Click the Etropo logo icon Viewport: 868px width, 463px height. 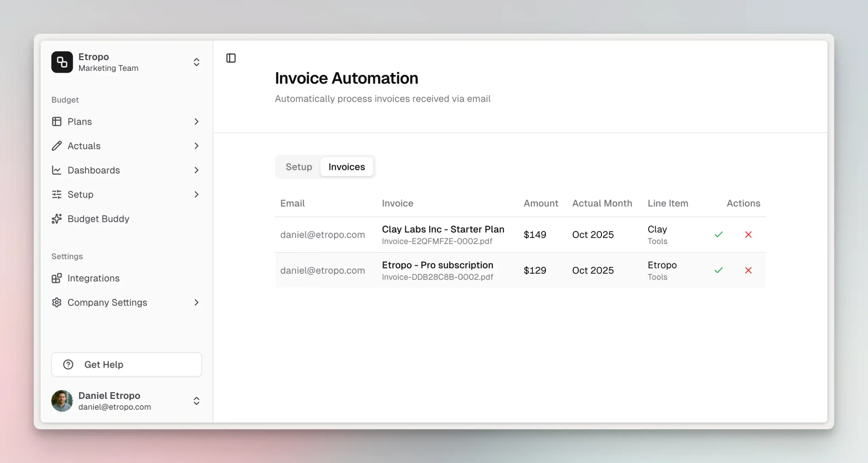[62, 62]
